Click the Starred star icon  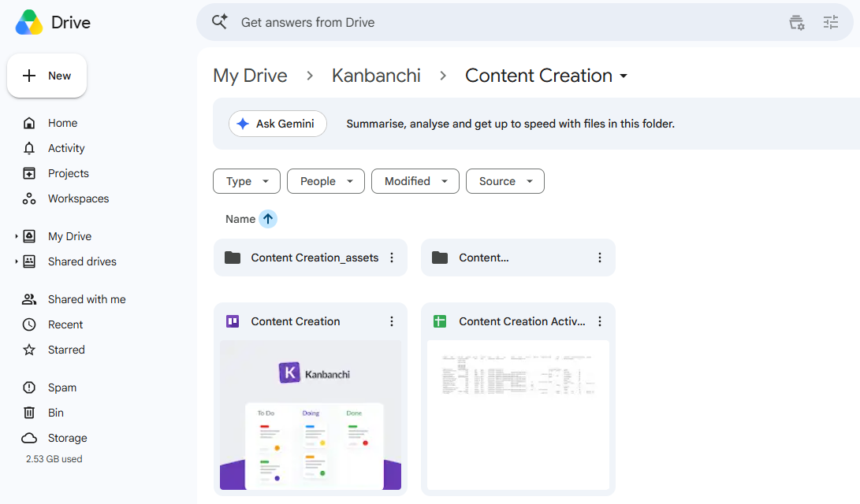[29, 350]
